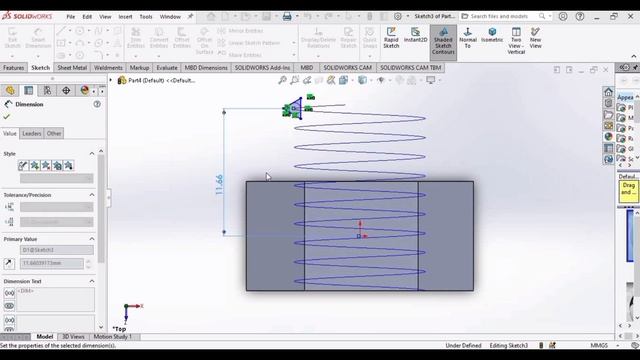The width and height of the screenshot is (640, 360).
Task: Toggle the Driven dimension arrow button
Action: [9, 263]
